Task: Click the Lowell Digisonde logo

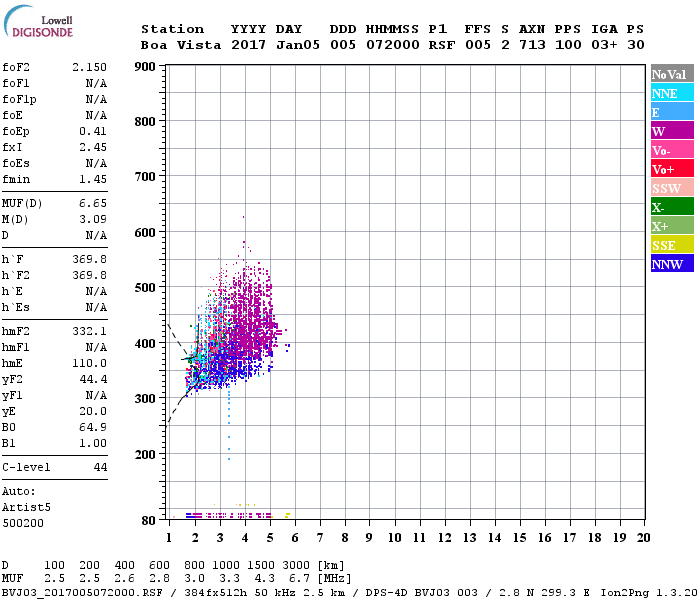Action: tap(38, 21)
